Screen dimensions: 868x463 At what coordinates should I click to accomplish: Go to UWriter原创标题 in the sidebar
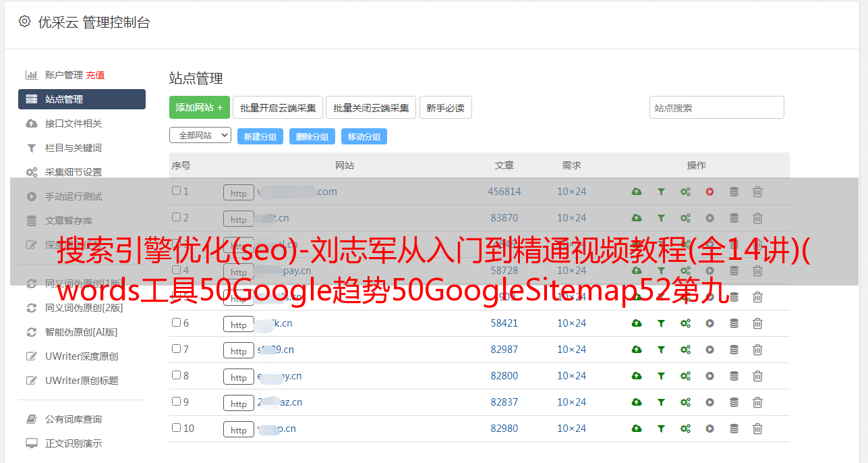(x=82, y=381)
